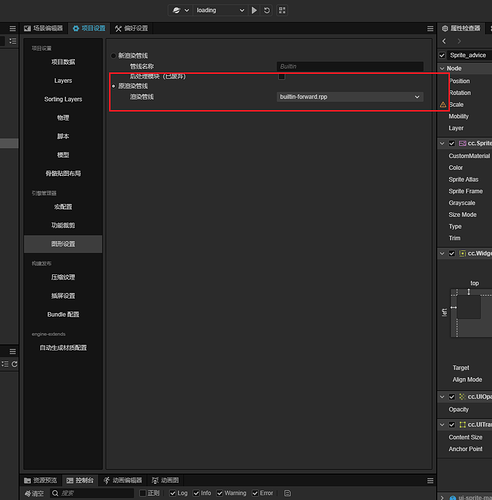
Task: Toggle the Log filter checkbox
Action: click(x=173, y=493)
